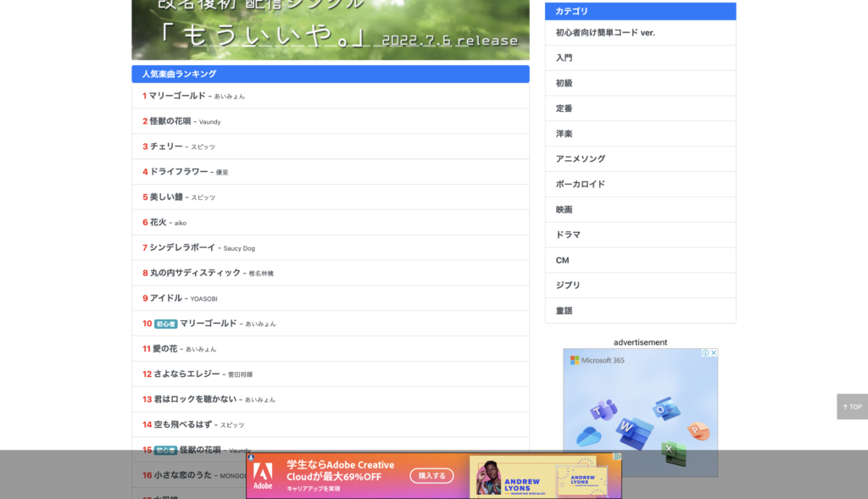
Task: Click the もういいや。release banner image
Action: pos(330,29)
